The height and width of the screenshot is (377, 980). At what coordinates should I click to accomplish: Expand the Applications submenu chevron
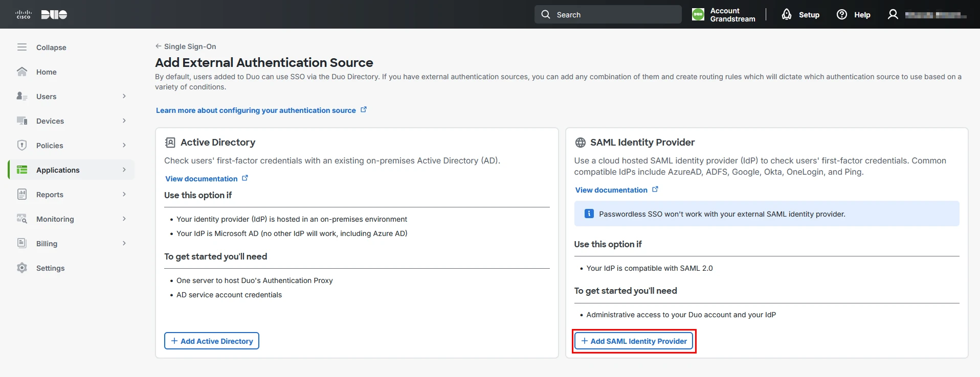pyautogui.click(x=124, y=170)
